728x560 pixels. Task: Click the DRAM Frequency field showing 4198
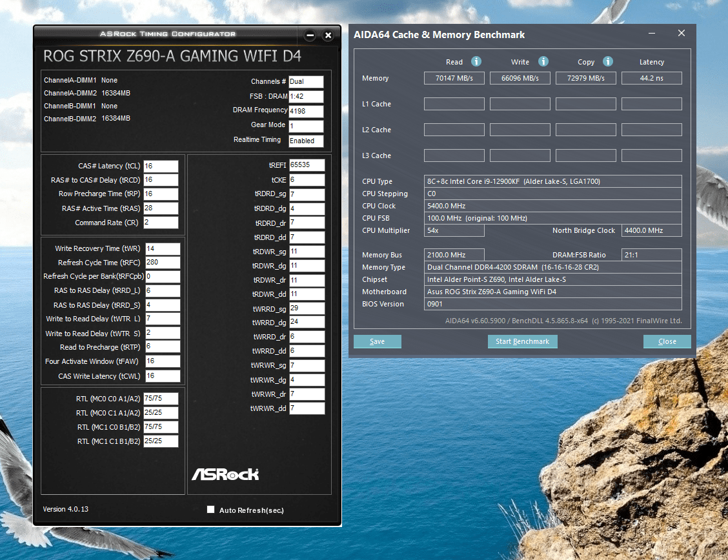pyautogui.click(x=306, y=112)
